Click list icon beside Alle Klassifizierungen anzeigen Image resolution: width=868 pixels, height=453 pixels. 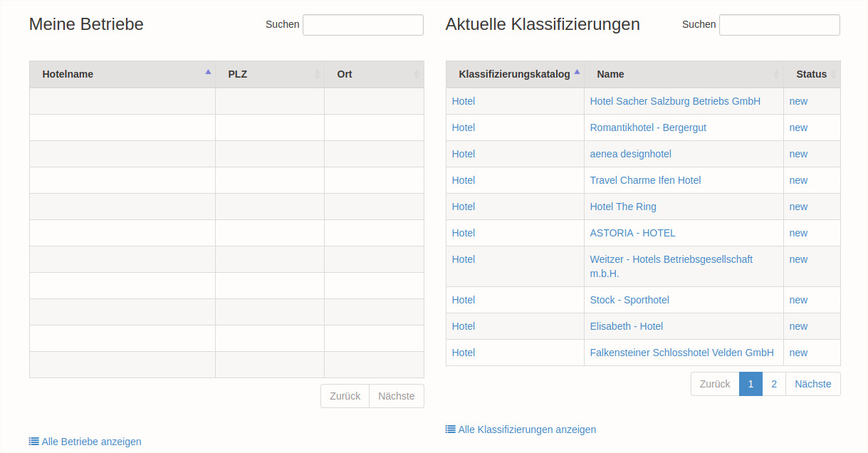(x=450, y=429)
